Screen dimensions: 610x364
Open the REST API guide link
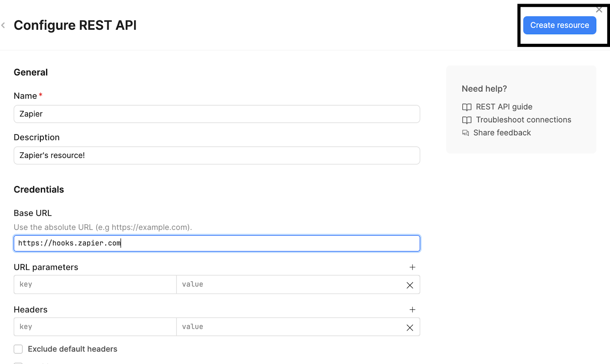(504, 107)
